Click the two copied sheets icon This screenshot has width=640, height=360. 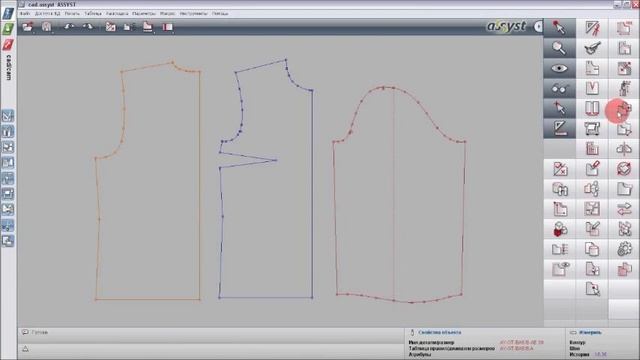click(592, 249)
